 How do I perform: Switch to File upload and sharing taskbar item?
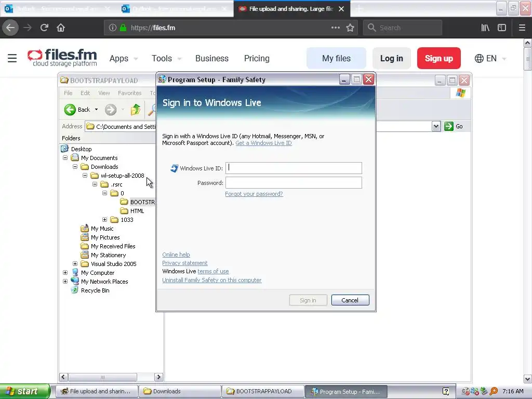pos(96,391)
